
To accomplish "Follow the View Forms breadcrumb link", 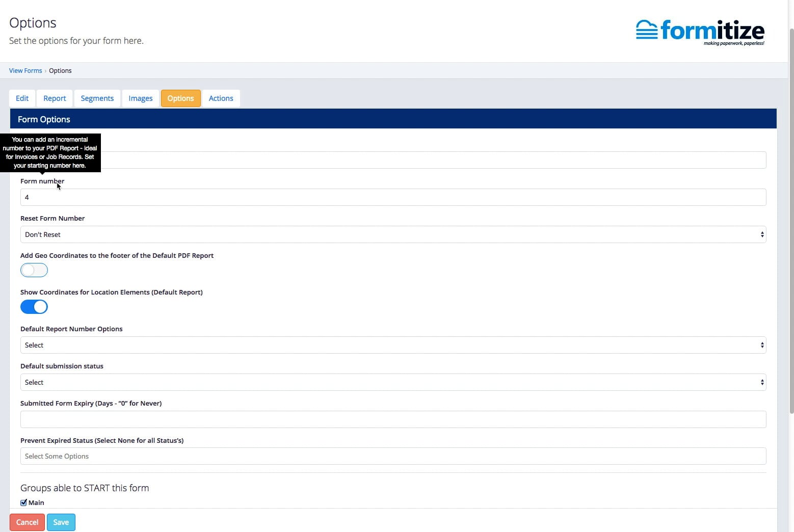I will tap(25, 71).
